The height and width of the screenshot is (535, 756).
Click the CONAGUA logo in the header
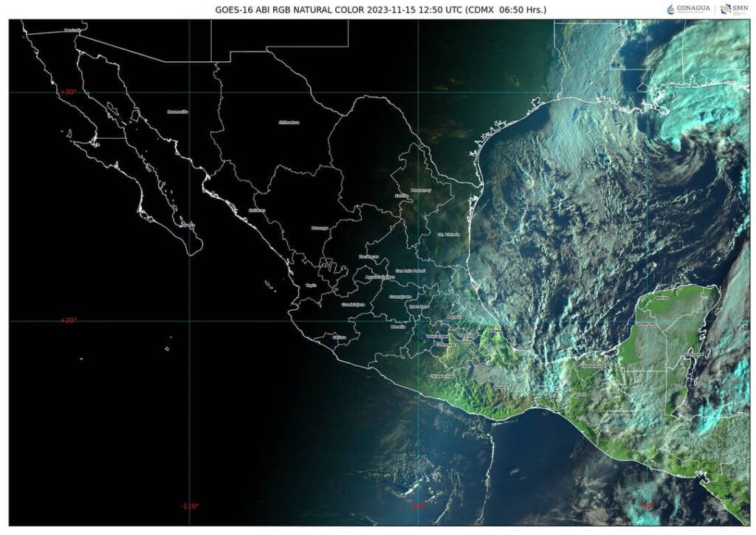click(x=689, y=9)
